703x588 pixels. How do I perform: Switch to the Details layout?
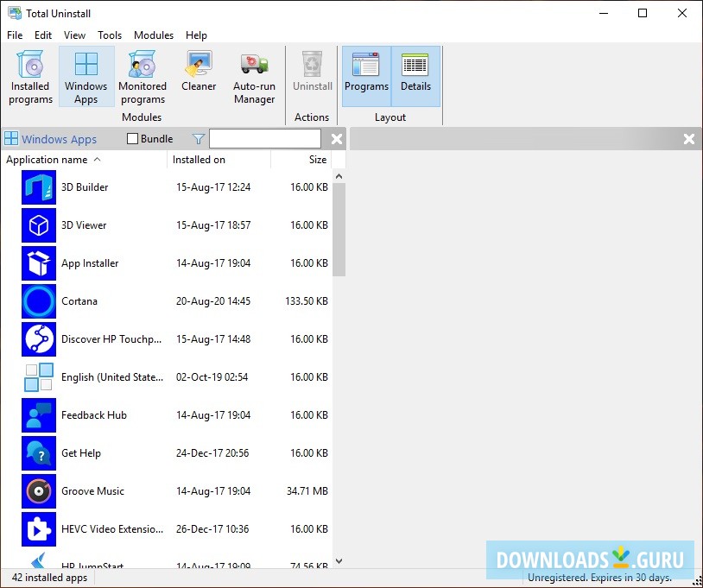[x=415, y=75]
